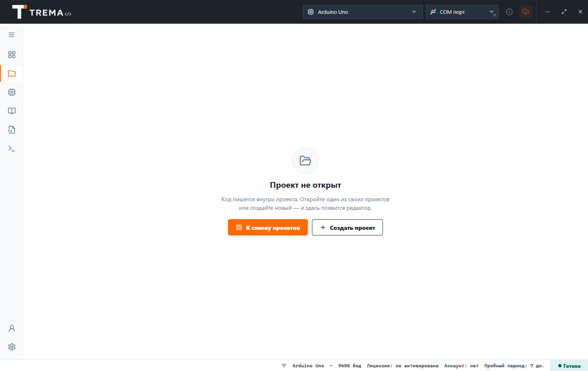The image size is (588, 371).
Task: Open the user account icon in the sidebar
Action: [x=12, y=328]
